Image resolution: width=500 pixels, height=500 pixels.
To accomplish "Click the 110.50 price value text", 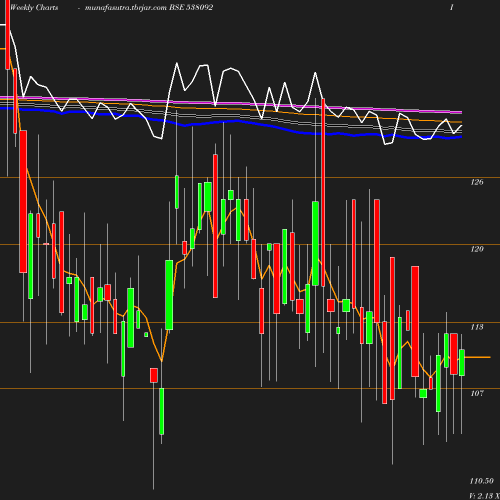I will point(481,481).
